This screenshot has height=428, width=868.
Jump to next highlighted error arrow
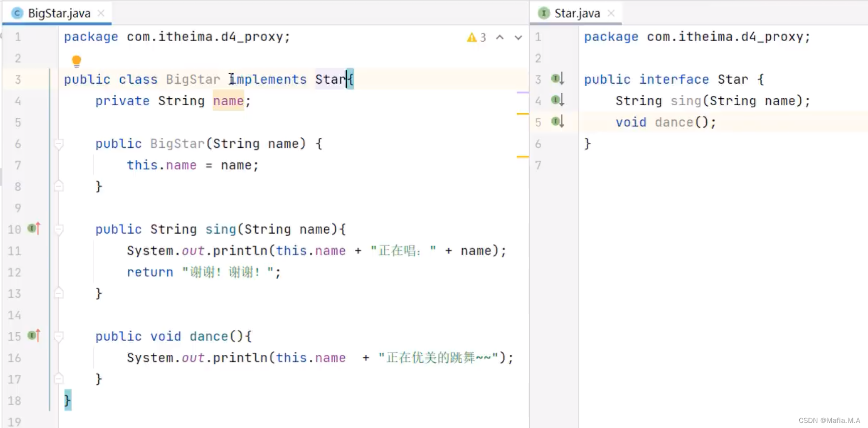click(518, 38)
